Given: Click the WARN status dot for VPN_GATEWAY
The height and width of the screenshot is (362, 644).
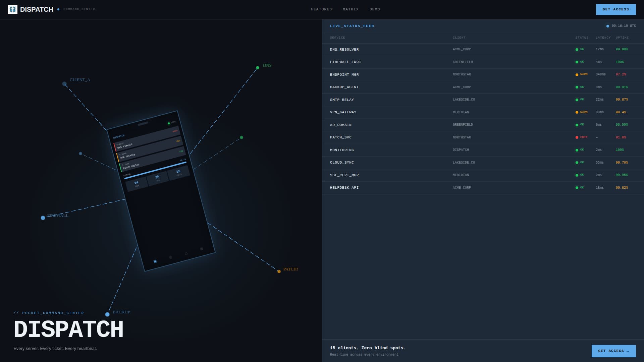Looking at the screenshot, I should tap(577, 112).
